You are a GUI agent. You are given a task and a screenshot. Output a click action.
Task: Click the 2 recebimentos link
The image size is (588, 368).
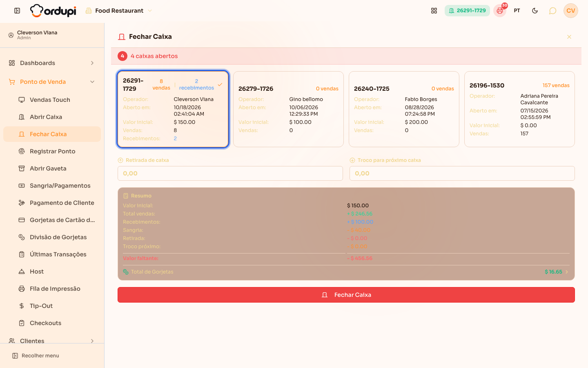coord(196,85)
